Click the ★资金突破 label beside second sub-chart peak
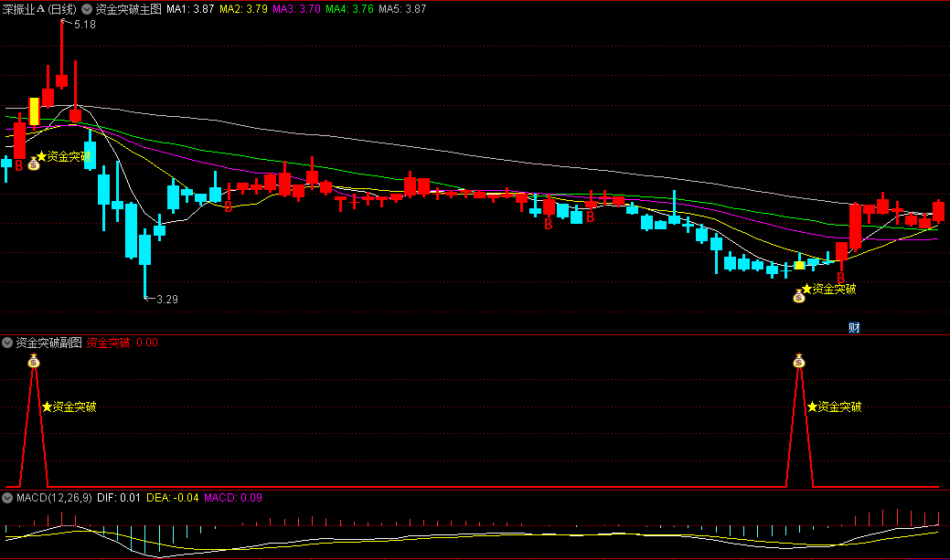950x560 pixels. click(834, 407)
